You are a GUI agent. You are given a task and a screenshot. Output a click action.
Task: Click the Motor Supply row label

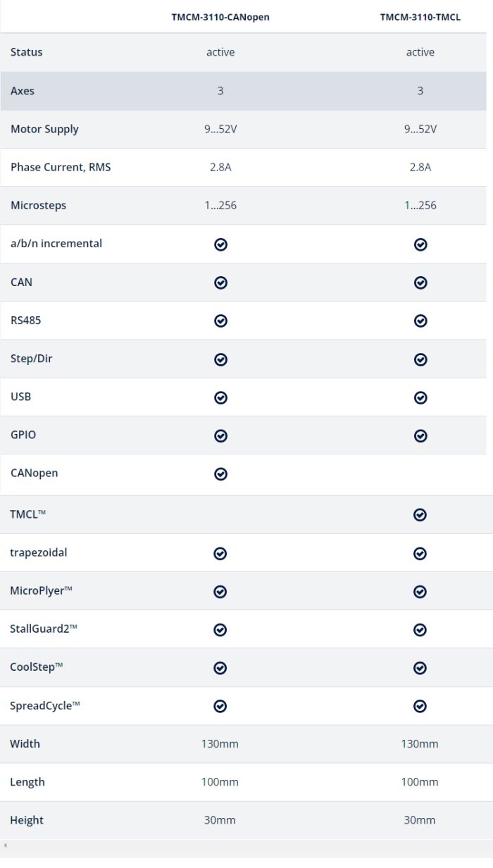(x=44, y=129)
